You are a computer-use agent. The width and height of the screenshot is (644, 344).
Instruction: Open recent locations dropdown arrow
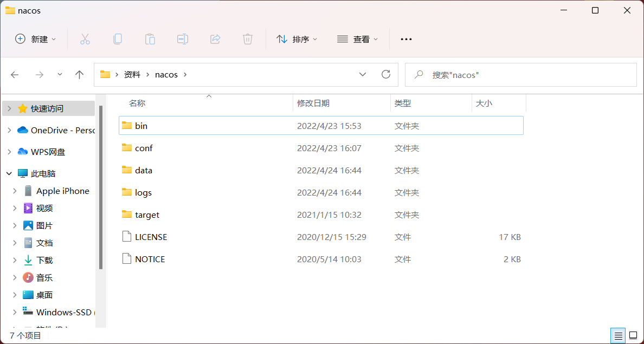60,74
